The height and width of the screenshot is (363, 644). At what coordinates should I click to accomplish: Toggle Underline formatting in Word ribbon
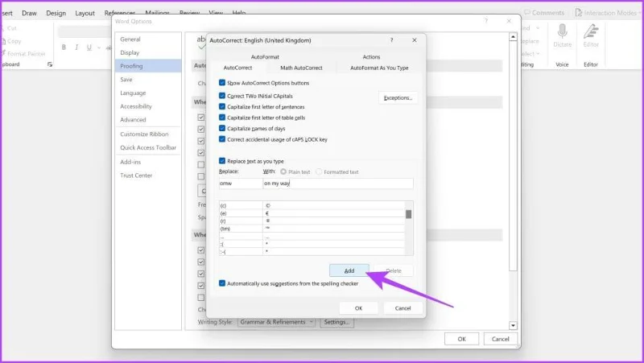(89, 47)
